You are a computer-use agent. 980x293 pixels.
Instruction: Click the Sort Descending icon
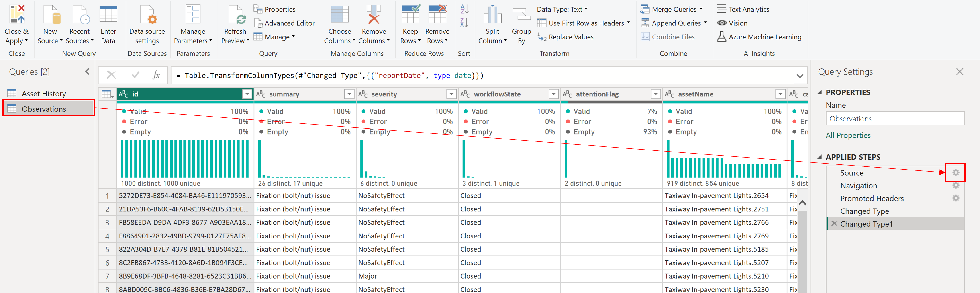[464, 23]
